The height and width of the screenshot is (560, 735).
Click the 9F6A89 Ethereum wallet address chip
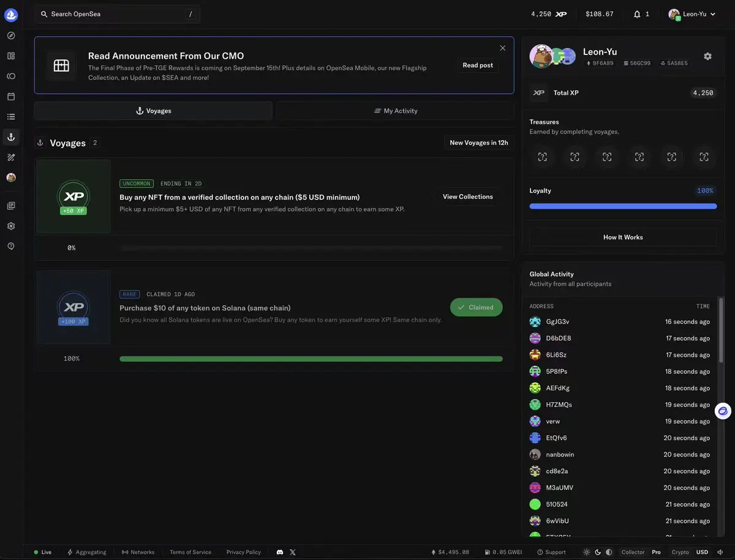[600, 63]
